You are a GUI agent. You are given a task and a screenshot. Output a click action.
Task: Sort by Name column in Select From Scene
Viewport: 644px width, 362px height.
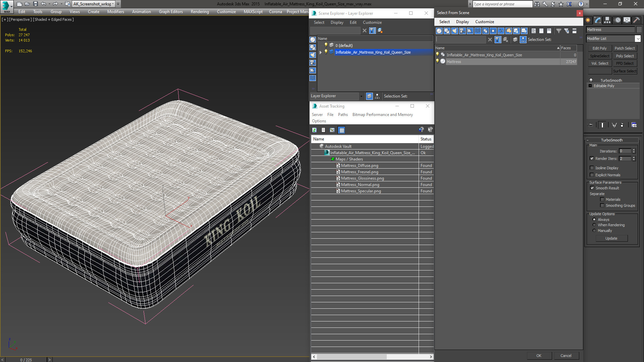tap(498, 48)
